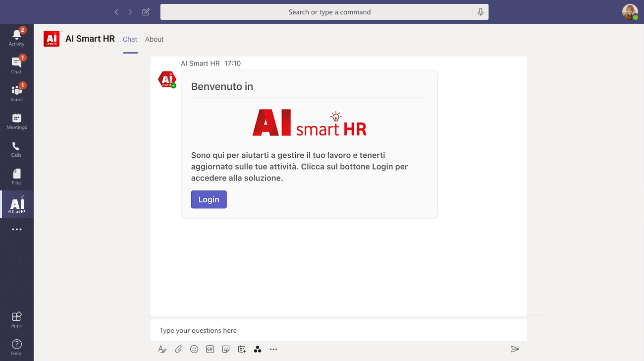Open the emoji picker
The image size is (644, 361).
coord(194,349)
